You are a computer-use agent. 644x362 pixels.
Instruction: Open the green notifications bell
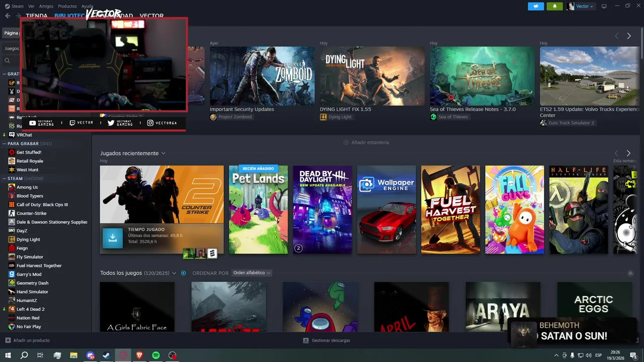[x=554, y=6]
